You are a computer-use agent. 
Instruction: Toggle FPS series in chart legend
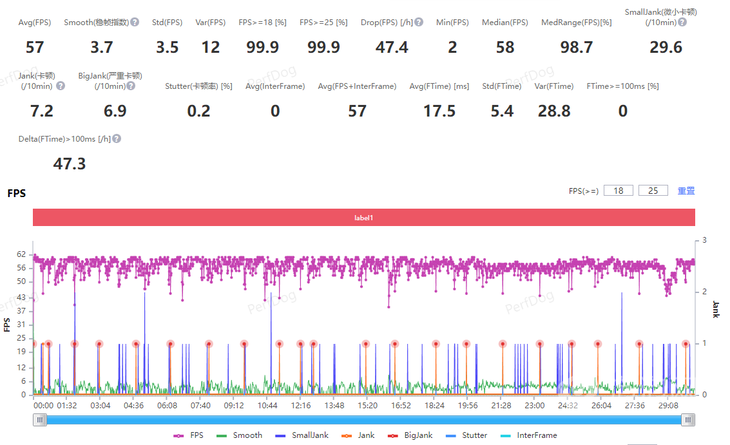(187, 435)
